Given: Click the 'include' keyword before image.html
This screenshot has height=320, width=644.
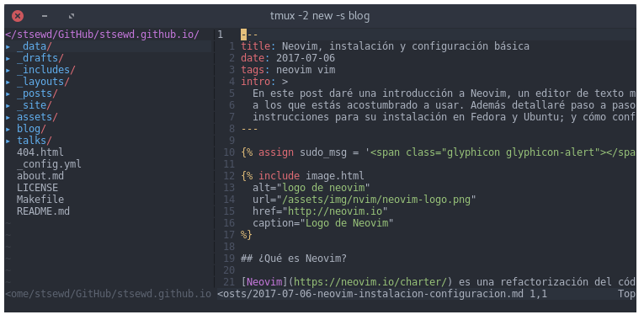Looking at the screenshot, I should pyautogui.click(x=279, y=176).
